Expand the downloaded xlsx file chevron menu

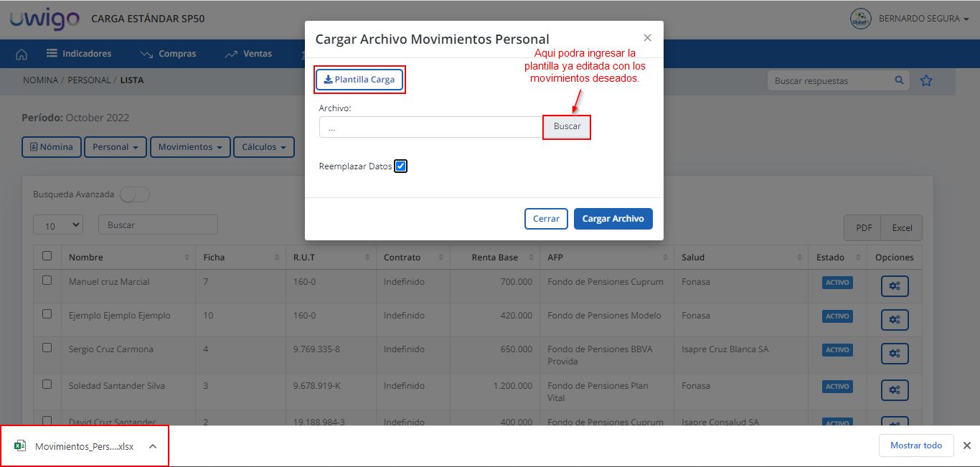153,446
